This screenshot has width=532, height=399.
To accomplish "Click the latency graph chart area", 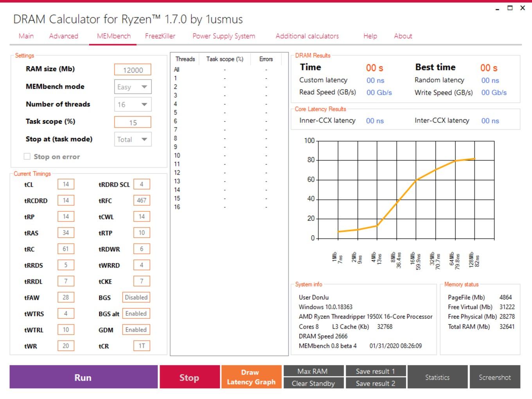I will point(406,190).
